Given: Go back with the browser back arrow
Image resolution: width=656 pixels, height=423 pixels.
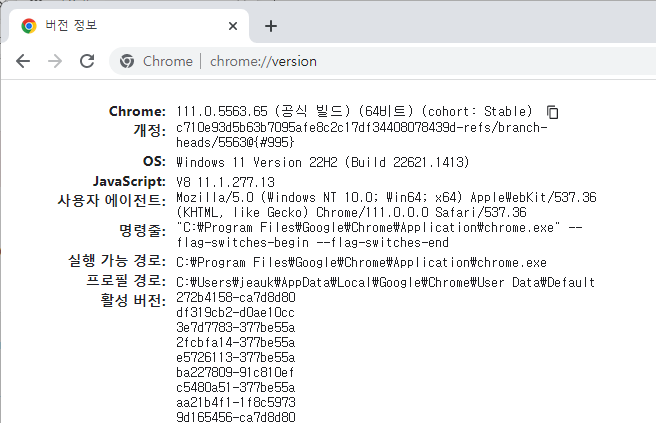Looking at the screenshot, I should click(23, 62).
